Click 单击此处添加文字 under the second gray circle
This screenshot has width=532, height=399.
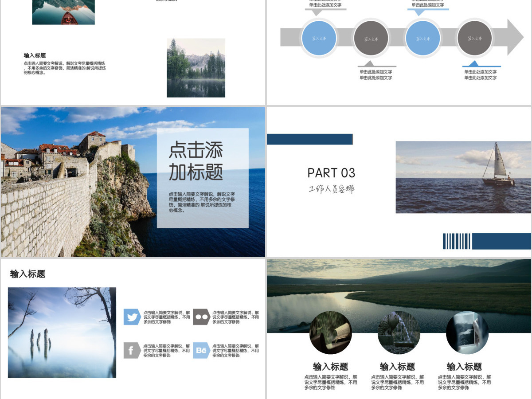click(x=481, y=74)
